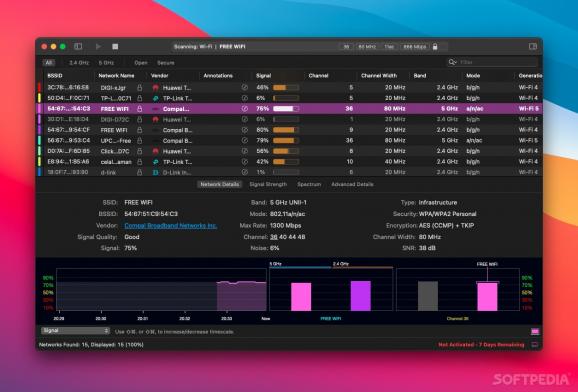Click the FREE WIFI bar in Channel 36 chart
The height and width of the screenshot is (392, 578).
487,296
